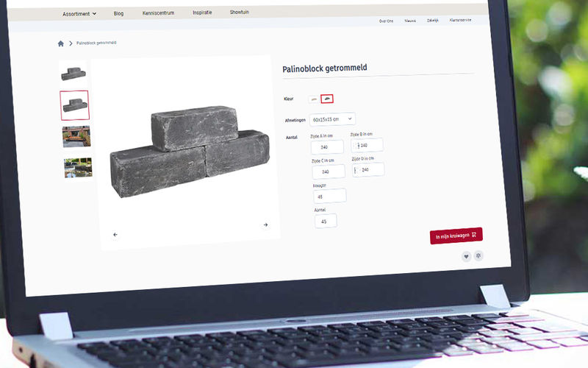Screen dimensions: 588x368
Task: Select the pond garden thumbnail, fourth in list
Action: click(x=78, y=168)
